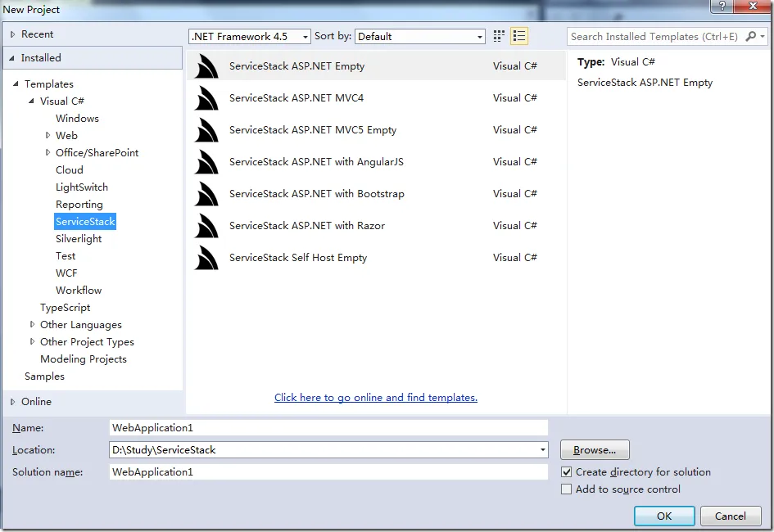Expand the Web tree node

click(48, 136)
